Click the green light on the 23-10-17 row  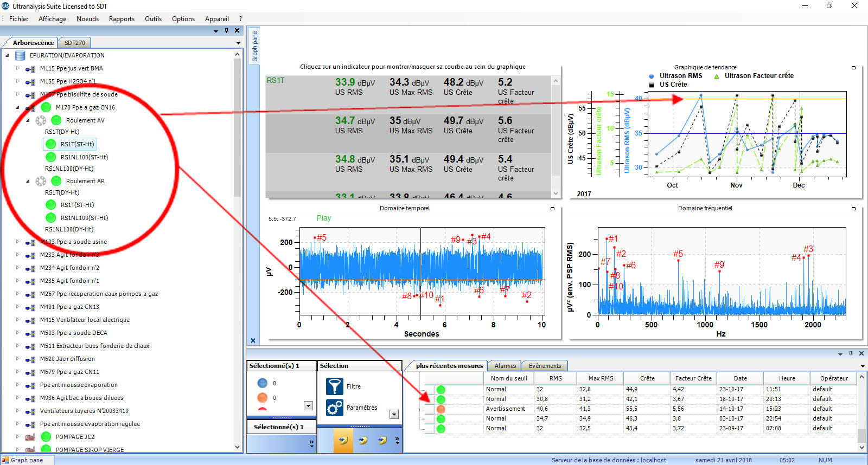441,390
